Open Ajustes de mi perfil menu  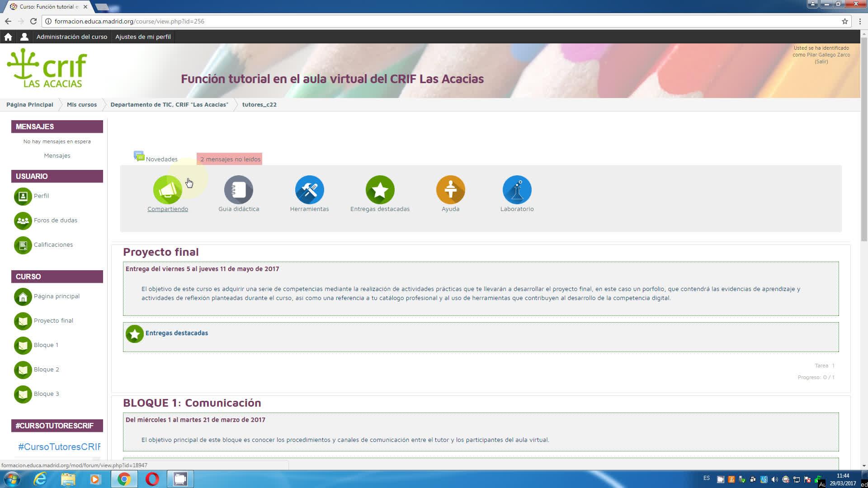143,37
